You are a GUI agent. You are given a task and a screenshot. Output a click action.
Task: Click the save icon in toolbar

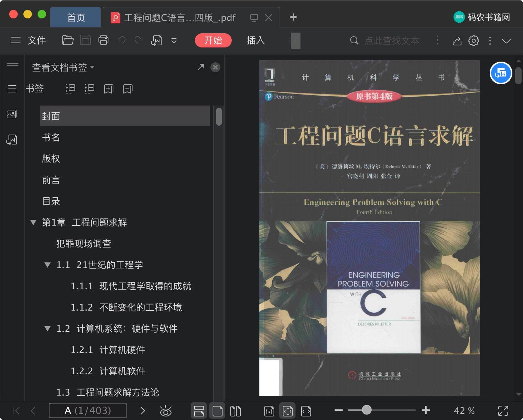click(85, 40)
